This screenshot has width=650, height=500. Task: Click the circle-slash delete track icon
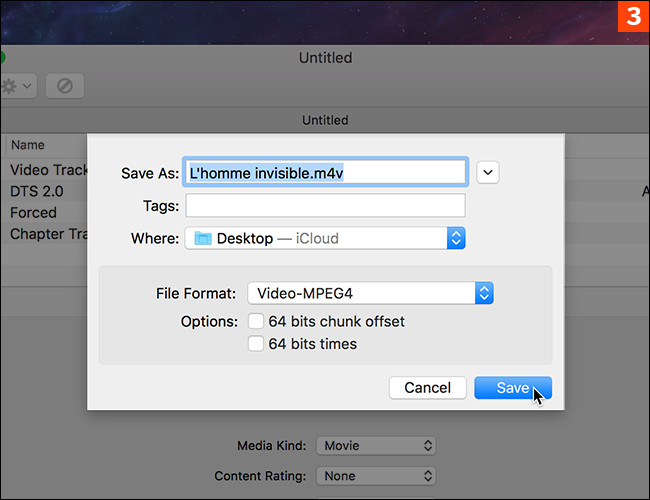coord(64,86)
